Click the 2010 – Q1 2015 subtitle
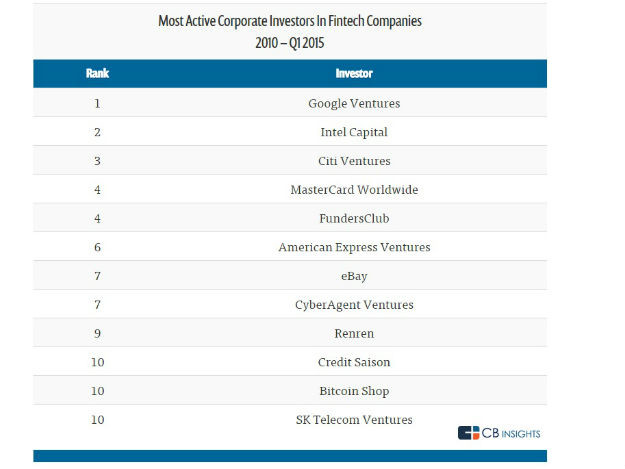 tap(290, 42)
